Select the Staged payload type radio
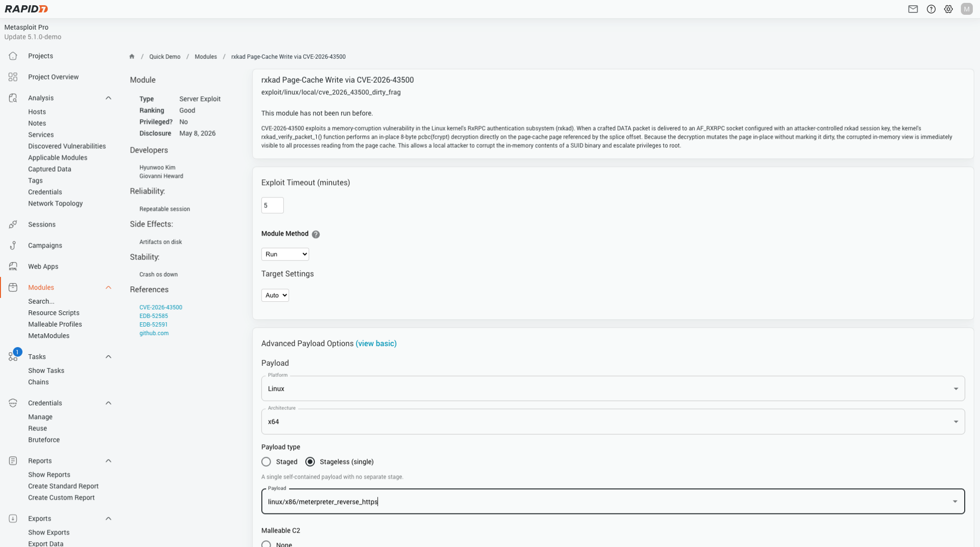 [x=266, y=462]
